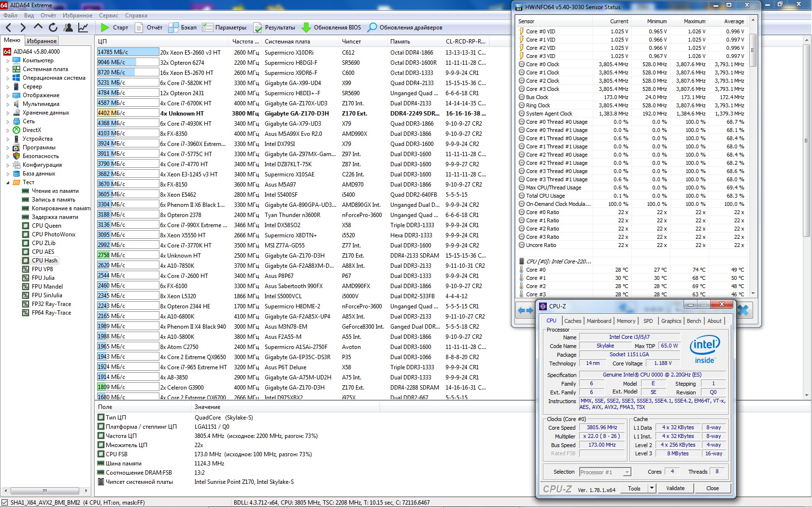Click the 14785 МБ/с result bar
This screenshot has height=508, width=812.
pos(128,52)
